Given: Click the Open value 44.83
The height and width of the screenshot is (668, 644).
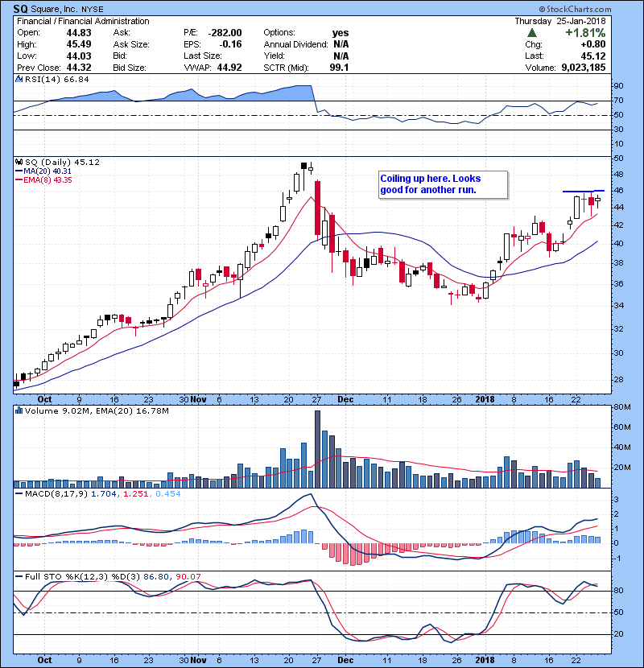Looking at the screenshot, I should (79, 33).
